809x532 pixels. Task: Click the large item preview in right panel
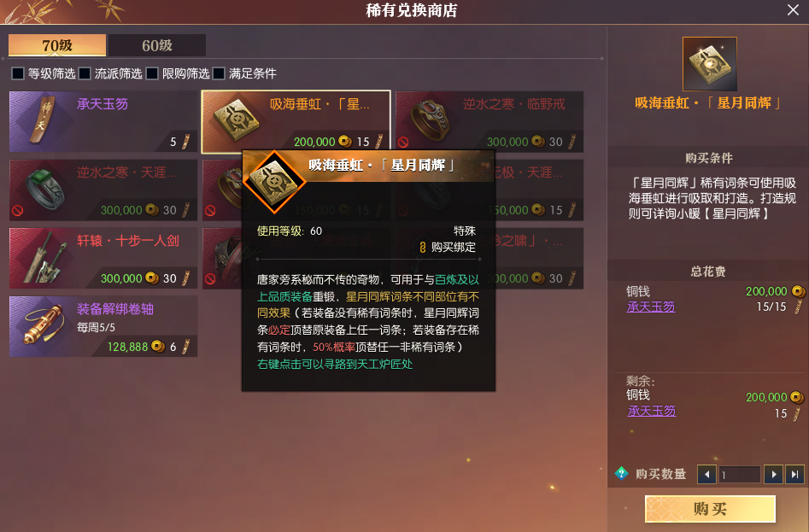[709, 64]
